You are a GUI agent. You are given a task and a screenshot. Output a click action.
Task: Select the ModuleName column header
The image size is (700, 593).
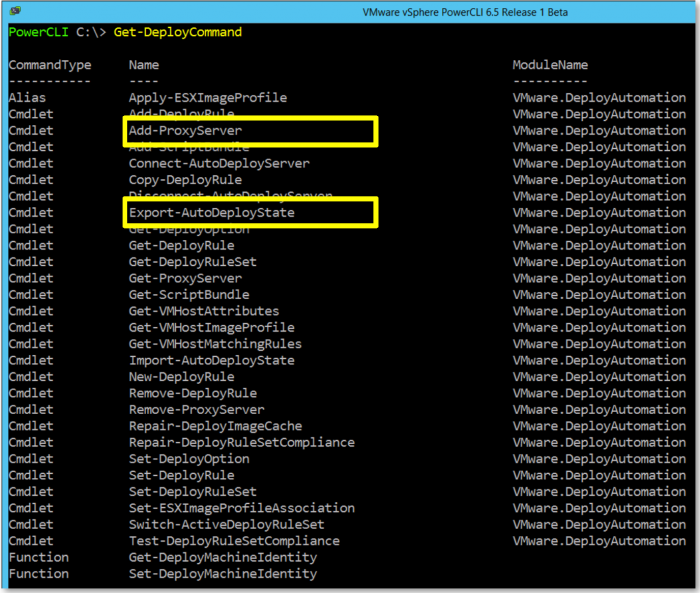[x=550, y=65]
